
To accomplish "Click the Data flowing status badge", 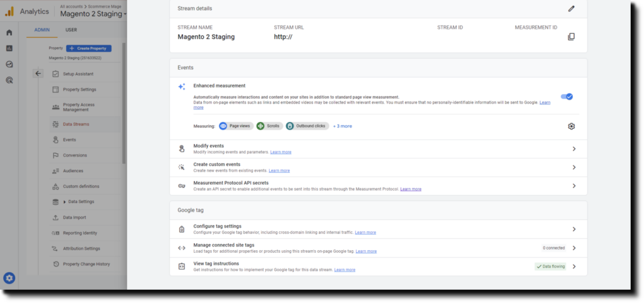I will (x=550, y=267).
